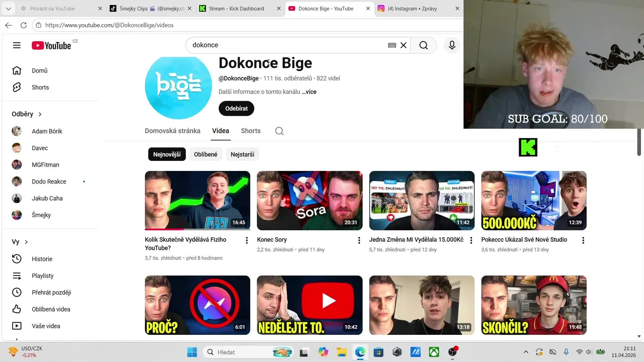The width and height of the screenshot is (644, 362).
Task: Open options menu for Jedna Změna video
Action: coord(471,240)
